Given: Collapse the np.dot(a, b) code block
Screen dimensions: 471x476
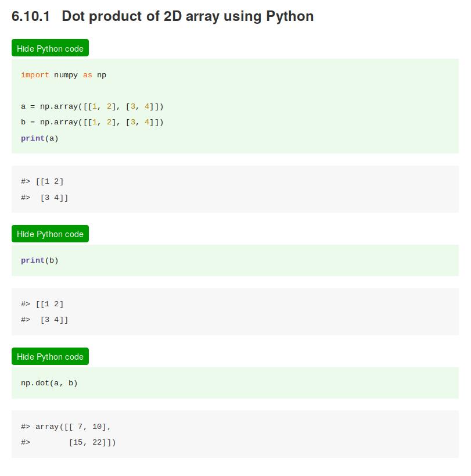Looking at the screenshot, I should (x=50, y=356).
